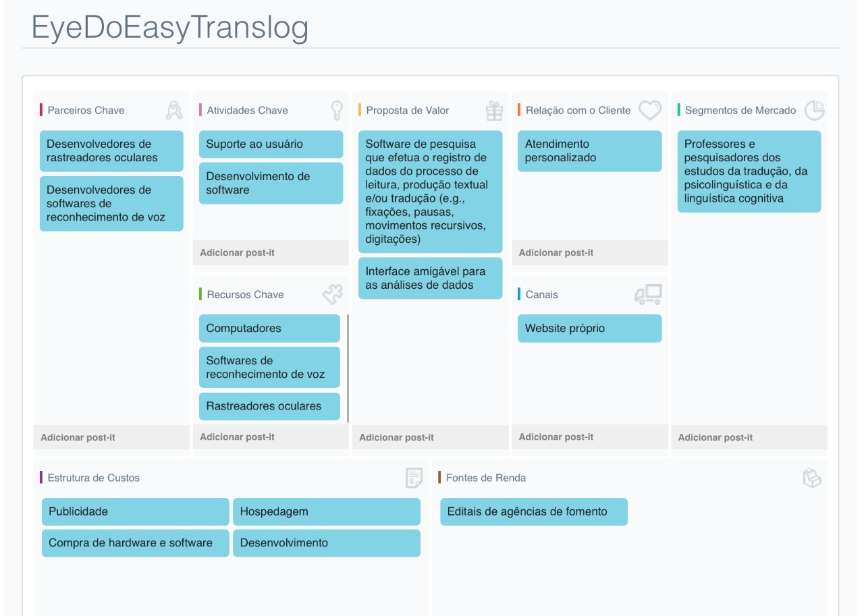Click the Proposta de Valor gift icon

coord(494,110)
